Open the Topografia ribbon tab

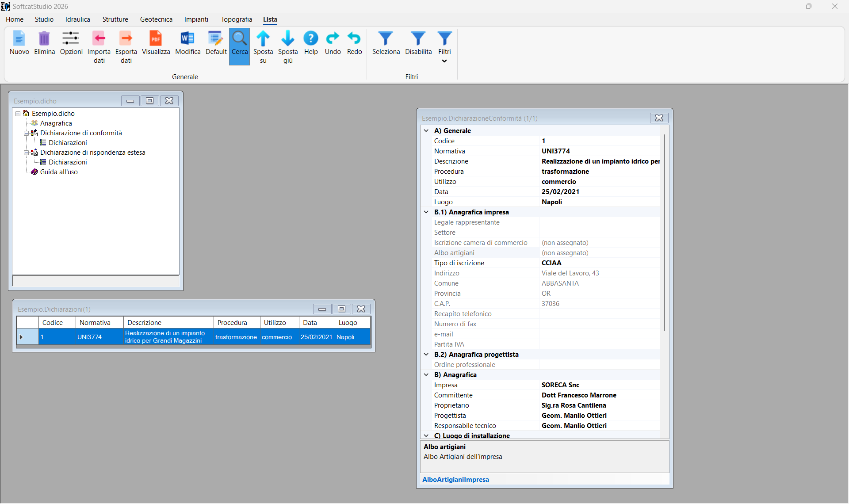tap(237, 19)
